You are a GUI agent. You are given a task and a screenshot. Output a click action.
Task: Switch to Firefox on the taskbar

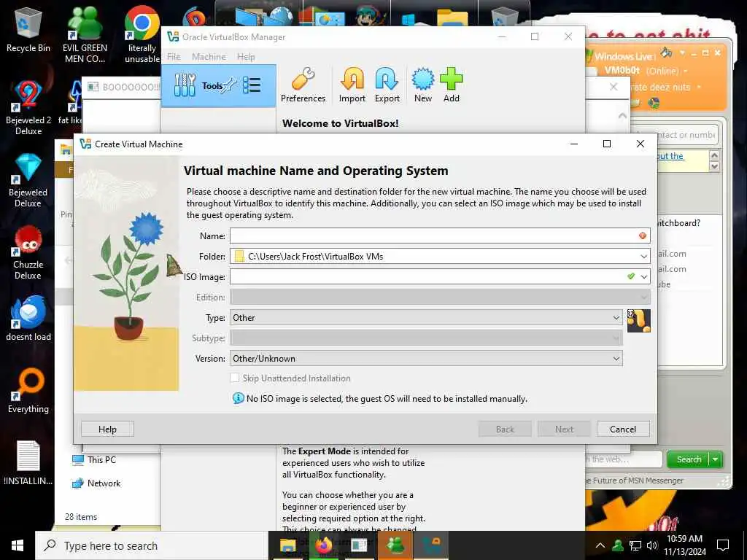coord(323,545)
